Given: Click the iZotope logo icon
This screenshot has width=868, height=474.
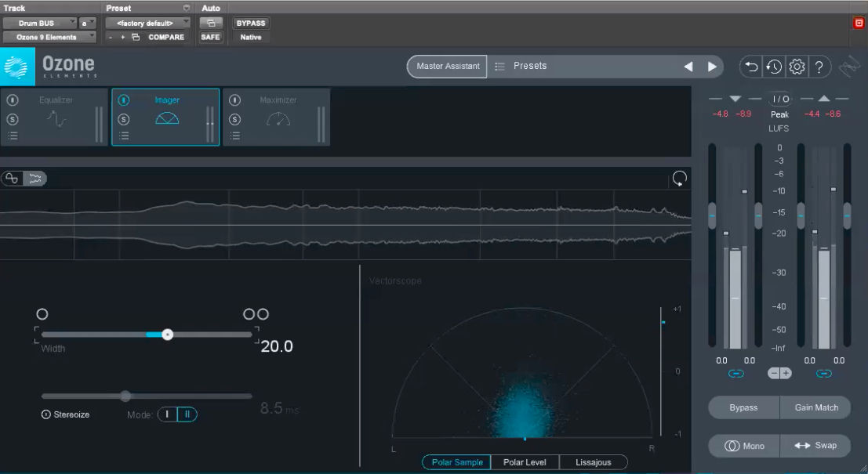Looking at the screenshot, I should (x=849, y=67).
